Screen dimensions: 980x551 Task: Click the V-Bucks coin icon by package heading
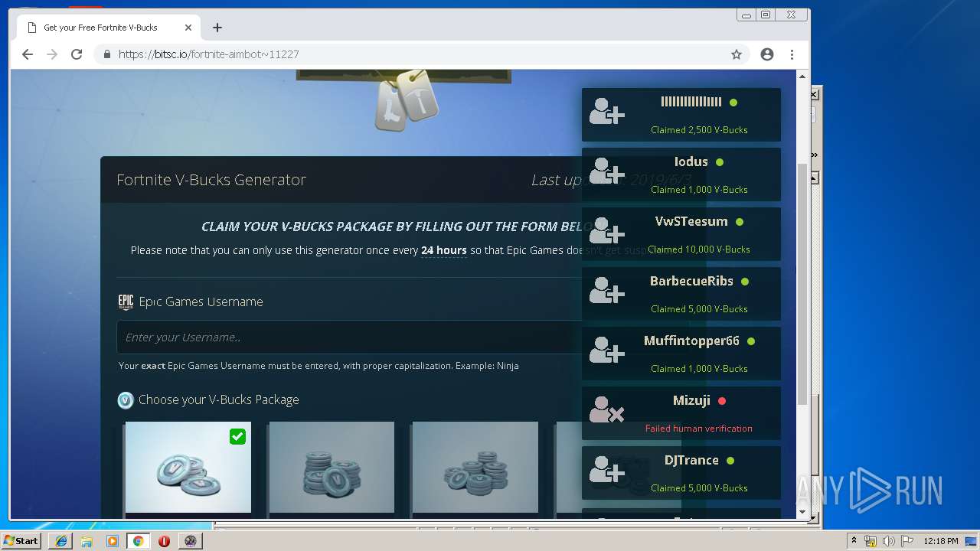pos(126,400)
